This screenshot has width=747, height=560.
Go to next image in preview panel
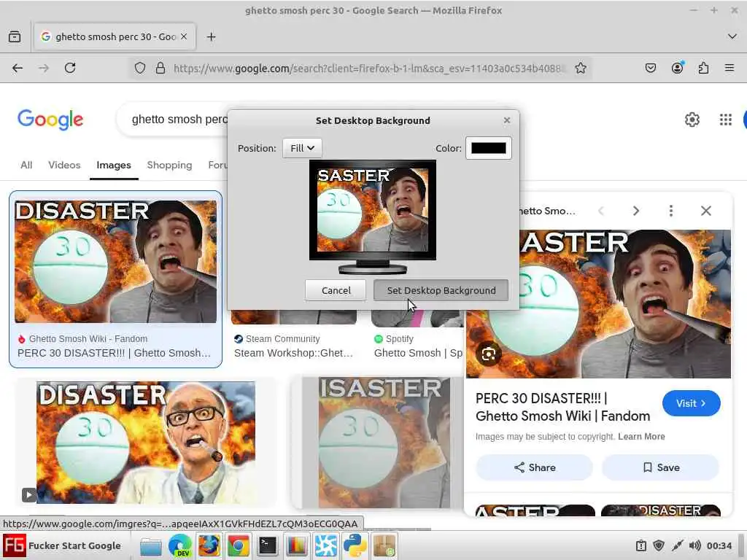point(635,211)
